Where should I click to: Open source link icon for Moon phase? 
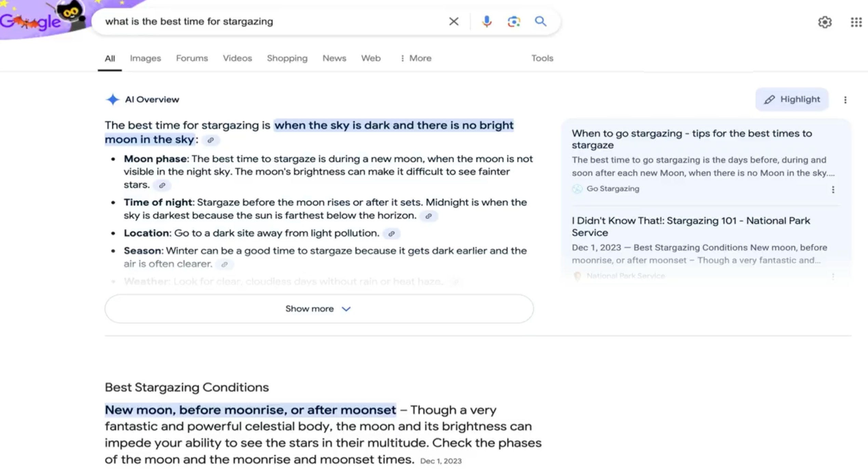[x=162, y=185]
